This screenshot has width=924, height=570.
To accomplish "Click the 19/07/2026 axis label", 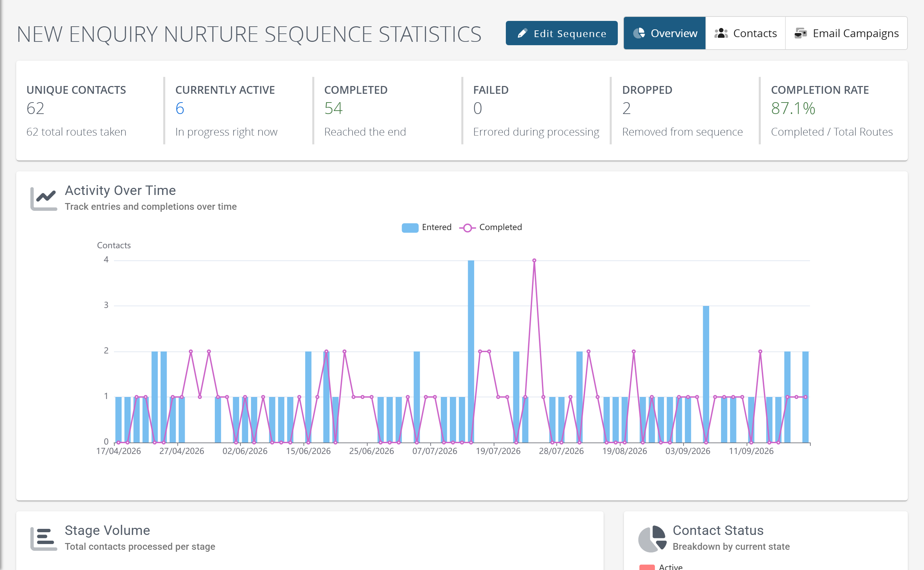I will 498,451.
